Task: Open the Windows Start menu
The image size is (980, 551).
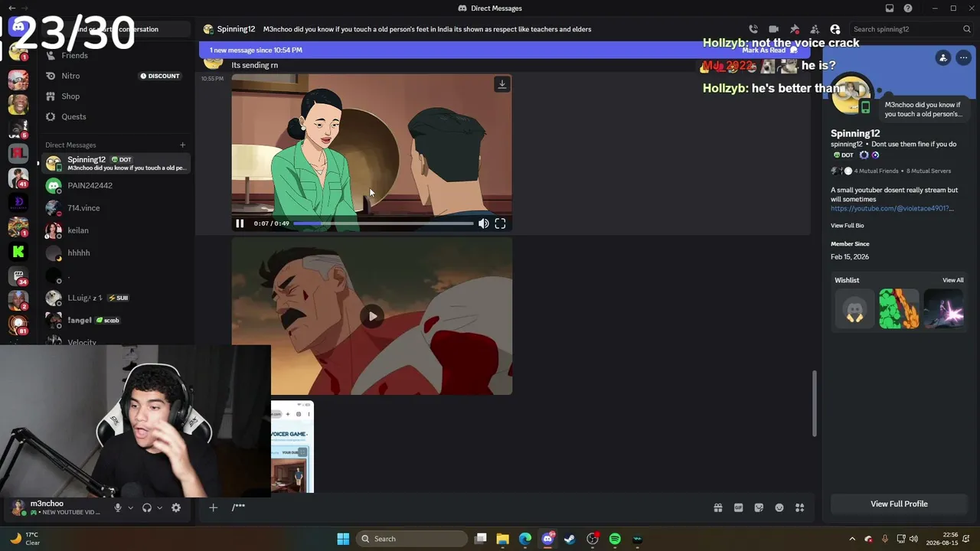Action: [x=343, y=539]
